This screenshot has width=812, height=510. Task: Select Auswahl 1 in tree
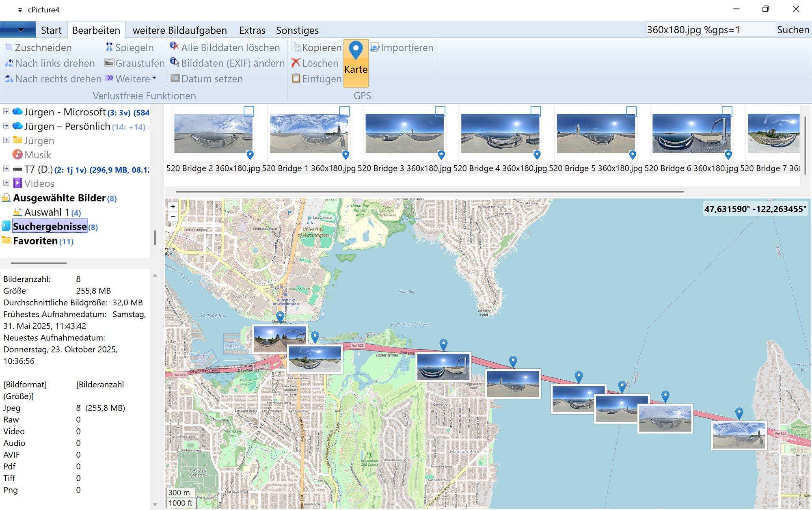pyautogui.click(x=47, y=212)
